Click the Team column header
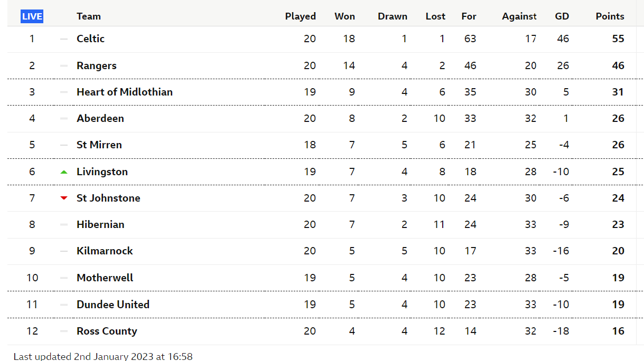Screen dimensions: 644x361 point(88,16)
